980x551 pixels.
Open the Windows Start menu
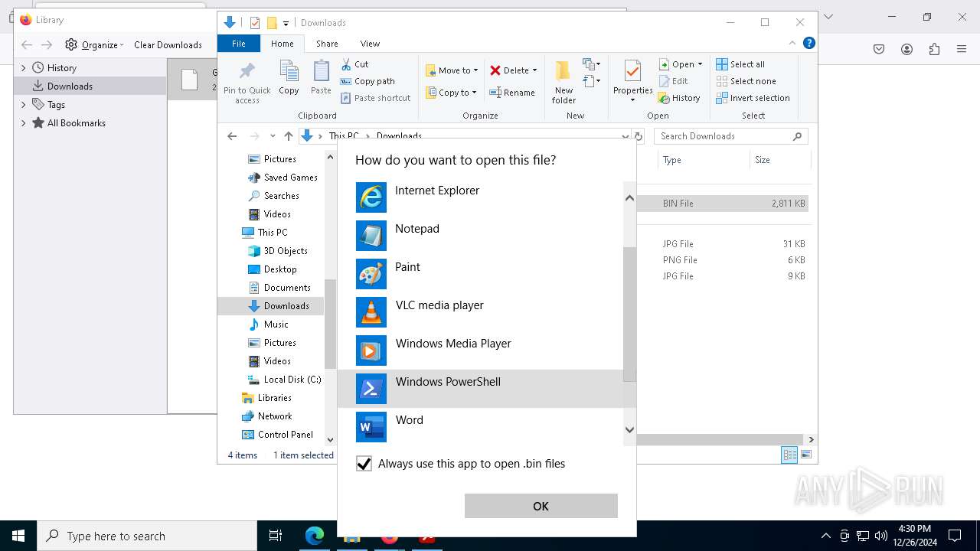[x=18, y=536]
